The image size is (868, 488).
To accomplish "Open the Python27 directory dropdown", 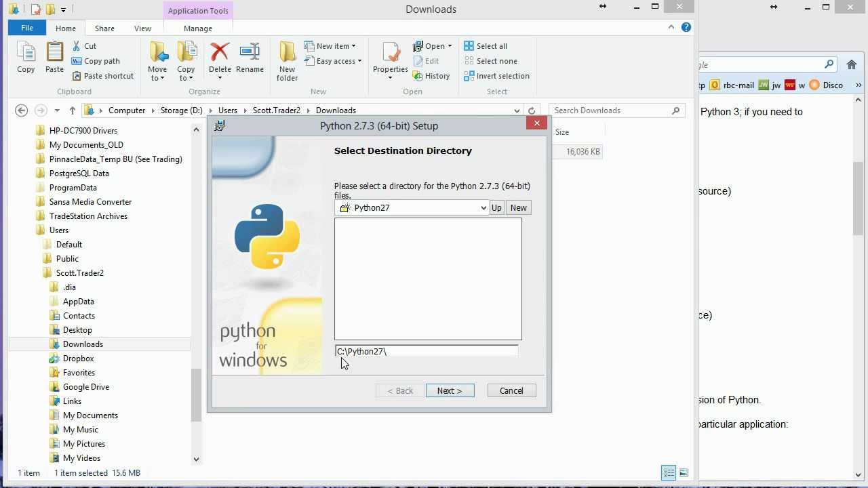I will click(483, 208).
